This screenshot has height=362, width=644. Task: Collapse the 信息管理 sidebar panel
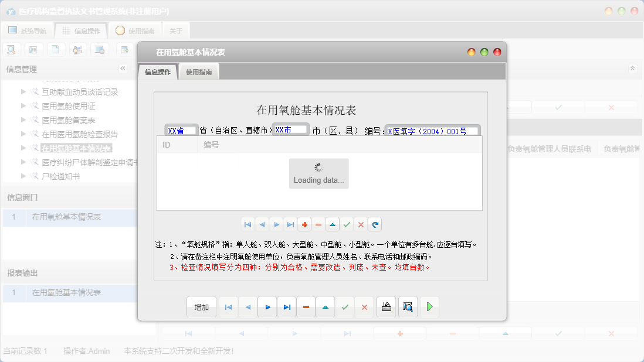[123, 68]
